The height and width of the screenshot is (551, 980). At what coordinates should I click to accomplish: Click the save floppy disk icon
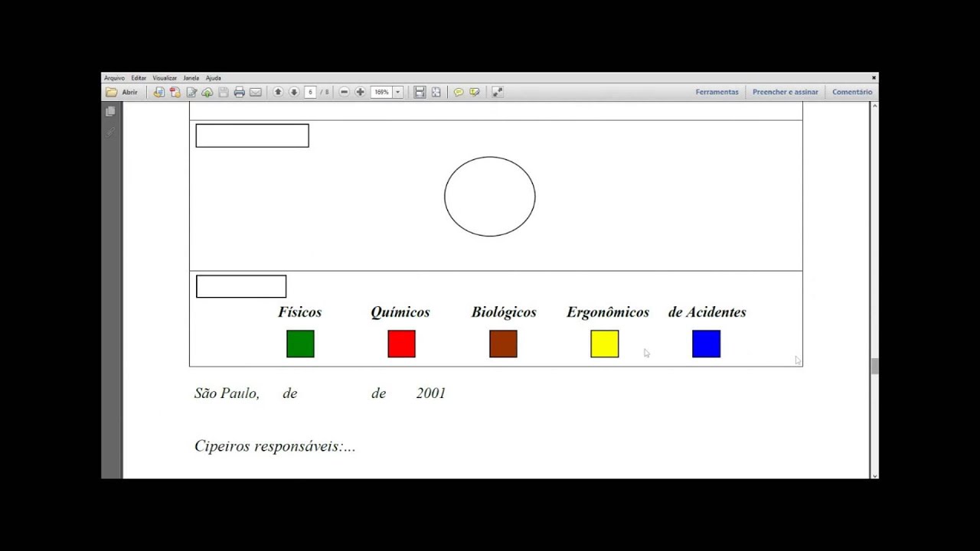(x=223, y=92)
